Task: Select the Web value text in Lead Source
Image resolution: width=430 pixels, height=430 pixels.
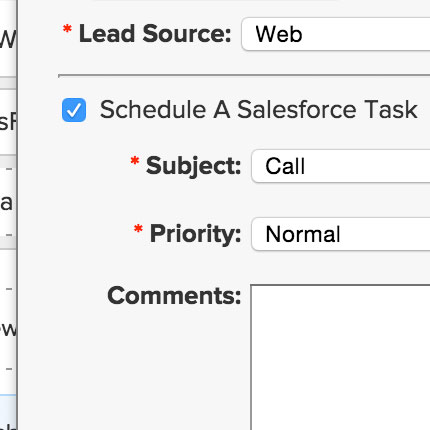Action: tap(279, 34)
